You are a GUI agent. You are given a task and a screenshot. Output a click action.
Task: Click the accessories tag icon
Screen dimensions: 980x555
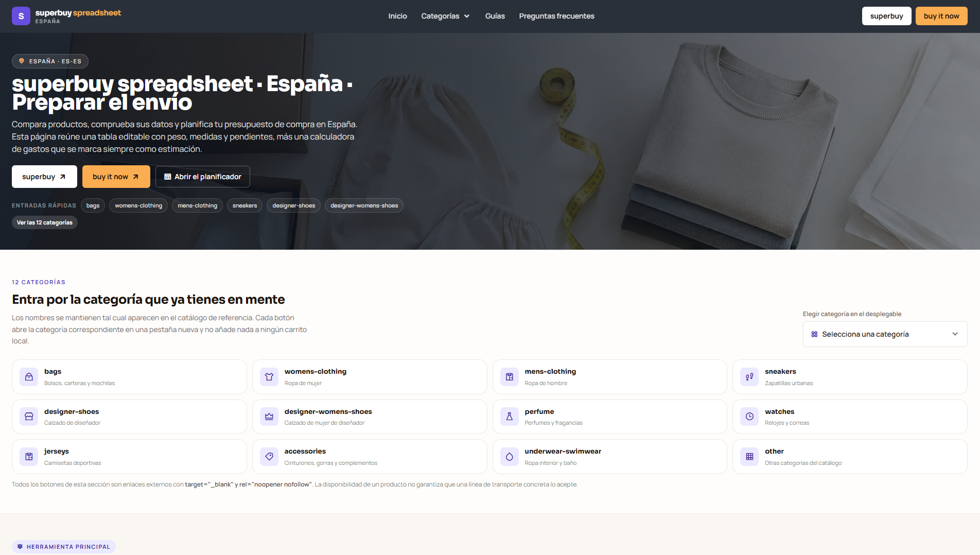click(x=269, y=457)
